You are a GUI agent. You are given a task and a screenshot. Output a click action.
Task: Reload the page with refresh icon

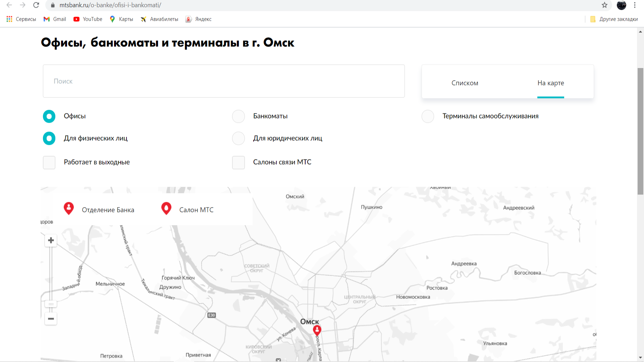pos(36,5)
